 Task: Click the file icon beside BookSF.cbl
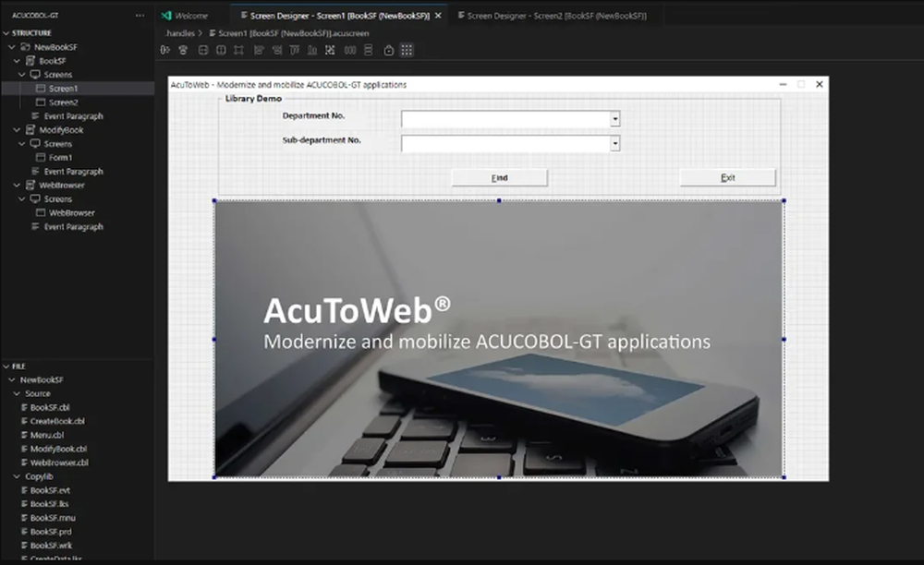pyautogui.click(x=24, y=407)
